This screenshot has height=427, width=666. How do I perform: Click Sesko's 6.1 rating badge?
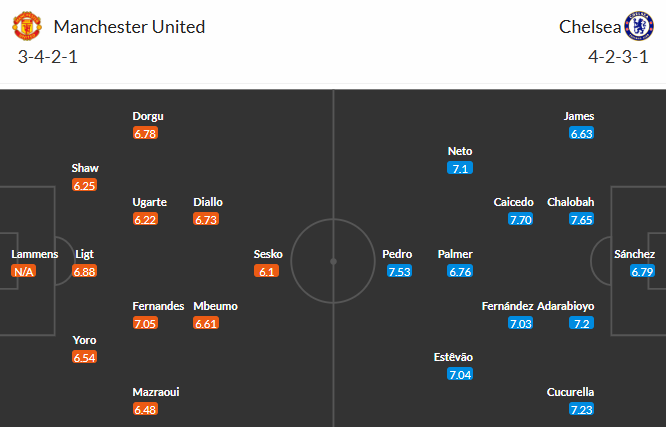coord(268,271)
